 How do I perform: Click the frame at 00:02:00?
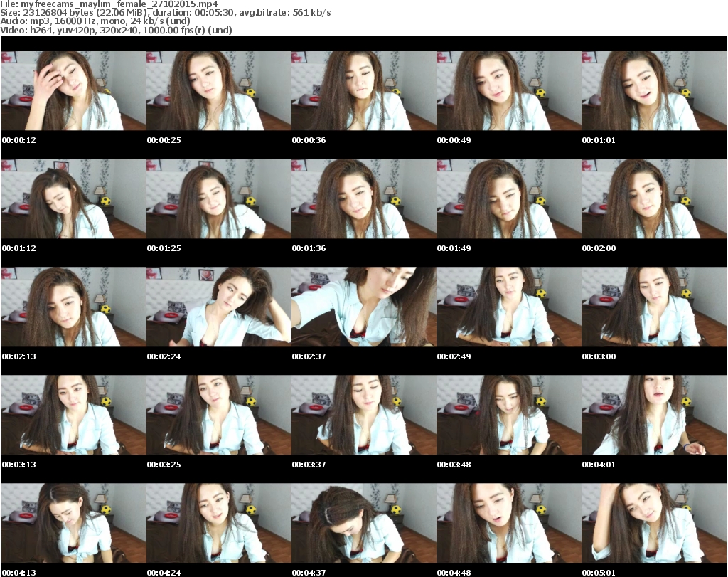point(654,198)
